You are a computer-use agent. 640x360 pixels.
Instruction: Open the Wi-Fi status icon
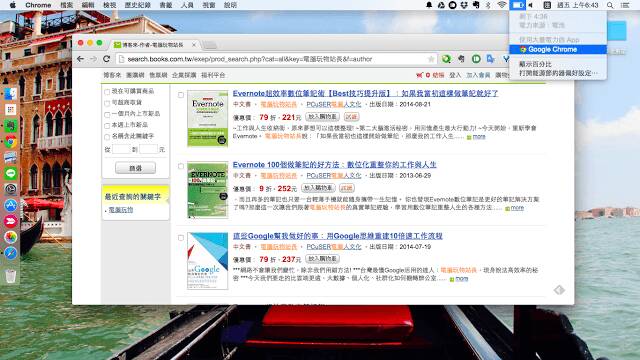click(x=502, y=5)
